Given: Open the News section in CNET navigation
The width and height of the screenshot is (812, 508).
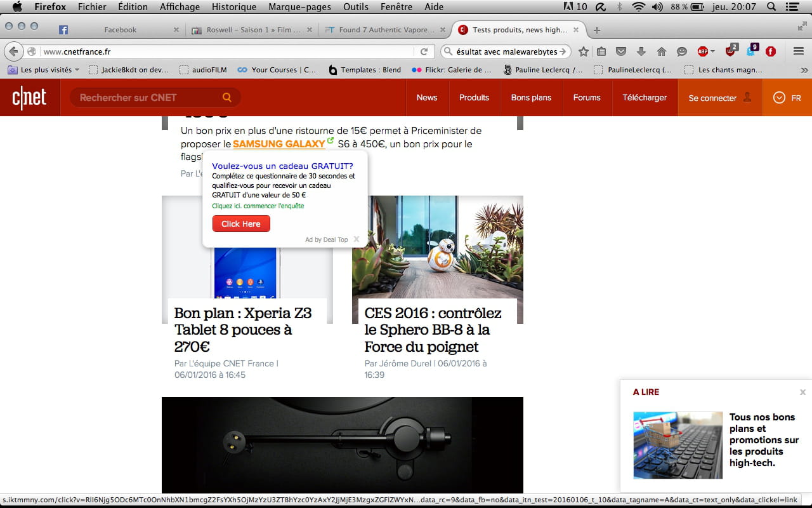Looking at the screenshot, I should [427, 97].
